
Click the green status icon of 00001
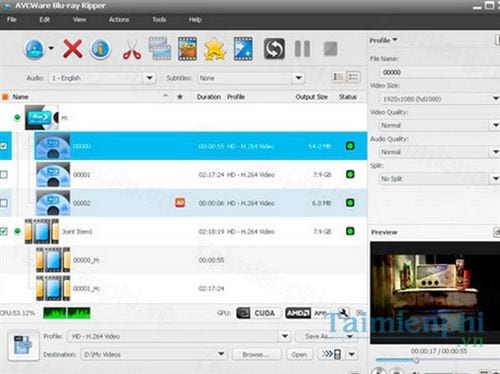350,174
